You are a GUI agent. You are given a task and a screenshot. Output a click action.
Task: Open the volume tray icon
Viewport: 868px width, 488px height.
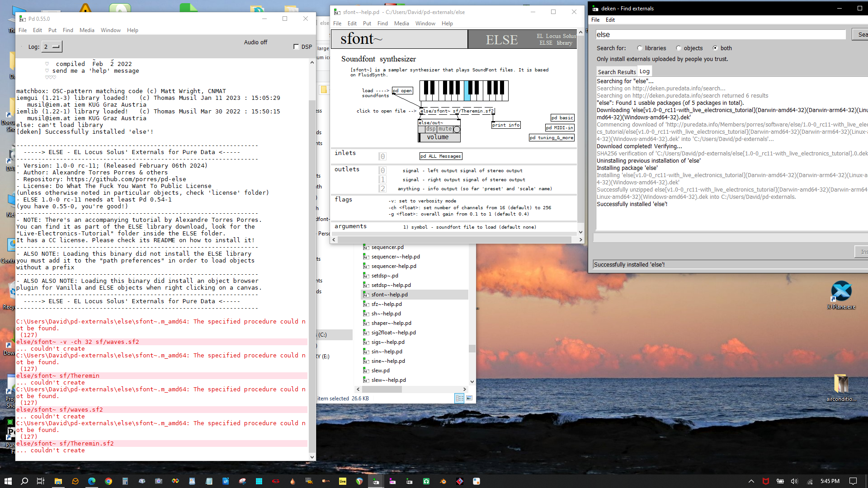coord(794,481)
